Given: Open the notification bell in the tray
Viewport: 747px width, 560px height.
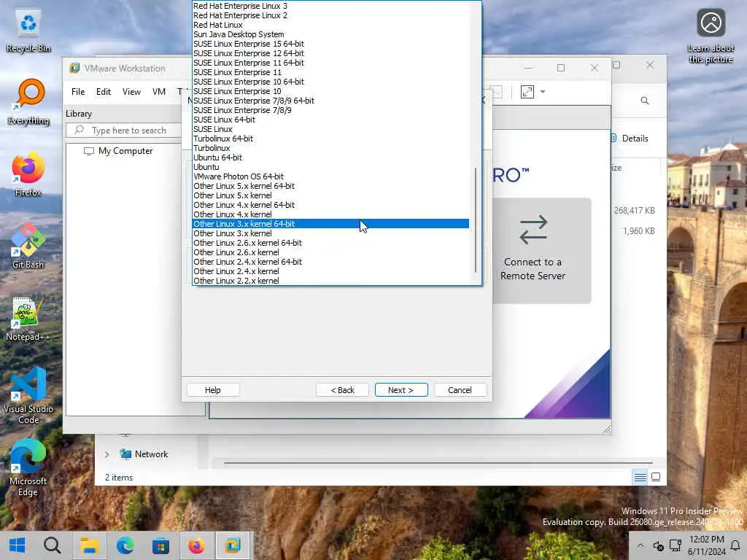Looking at the screenshot, I should click(x=735, y=545).
